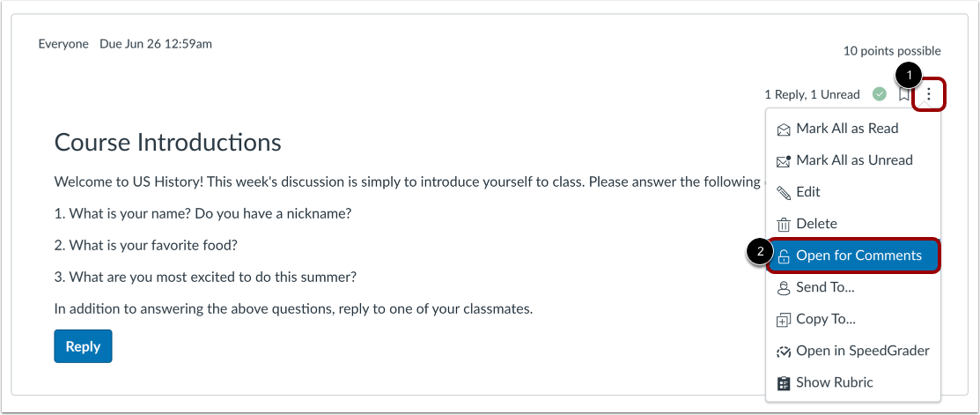Click the SpeedGrader icon
This screenshot has width=980, height=415.
click(x=783, y=352)
